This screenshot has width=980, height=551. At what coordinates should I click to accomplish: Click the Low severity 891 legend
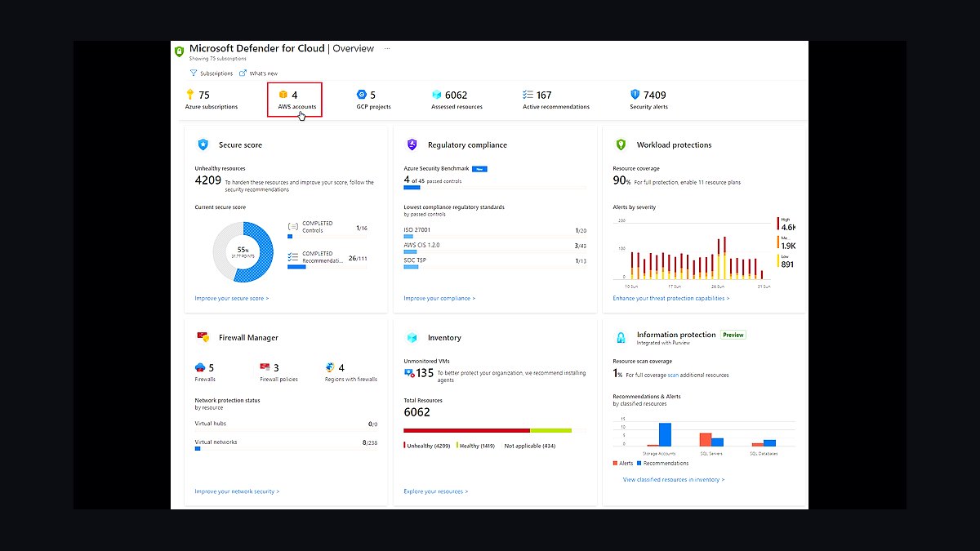[x=786, y=261]
